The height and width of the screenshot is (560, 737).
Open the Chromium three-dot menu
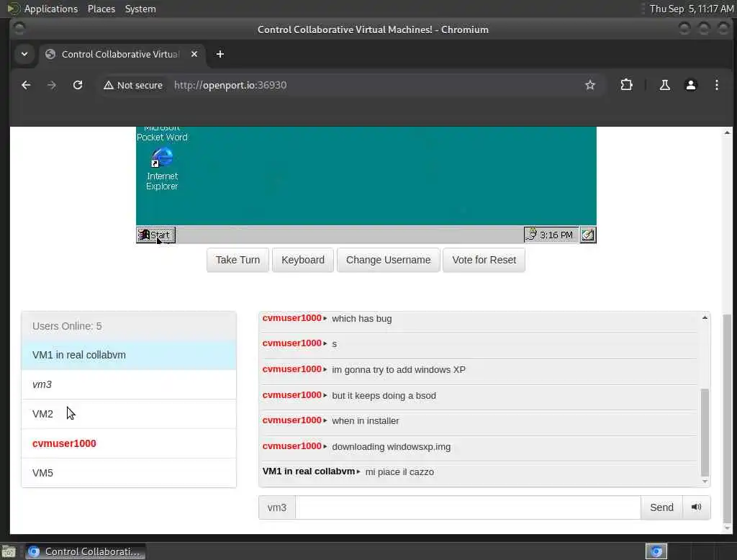pos(716,85)
